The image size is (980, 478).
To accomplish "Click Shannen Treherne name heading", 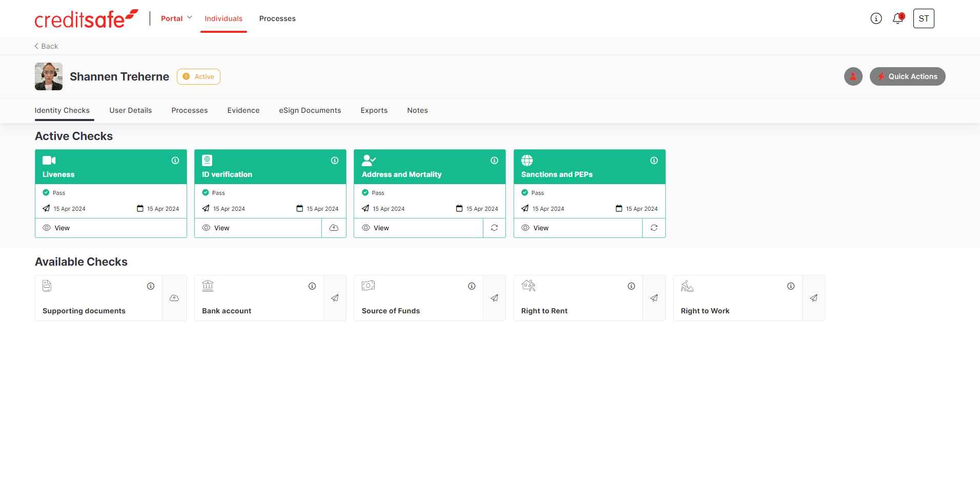I will click(119, 76).
